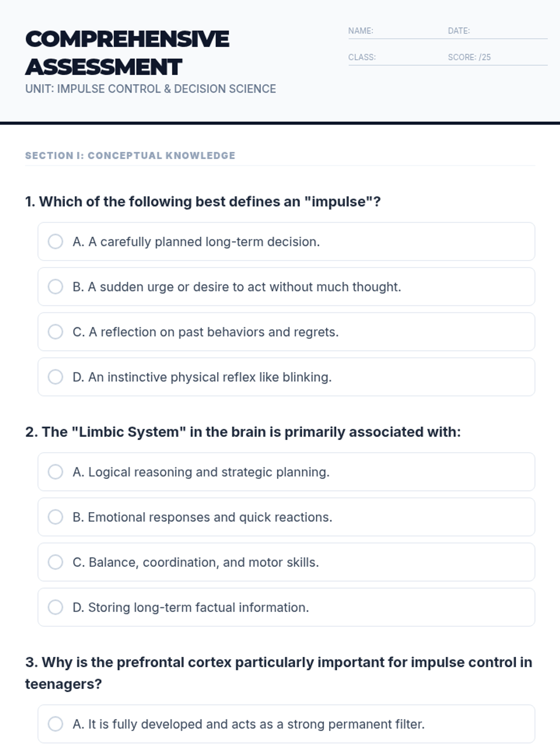
Task: Choose 'Emotional responses and quick reactions' answer
Action: click(56, 517)
